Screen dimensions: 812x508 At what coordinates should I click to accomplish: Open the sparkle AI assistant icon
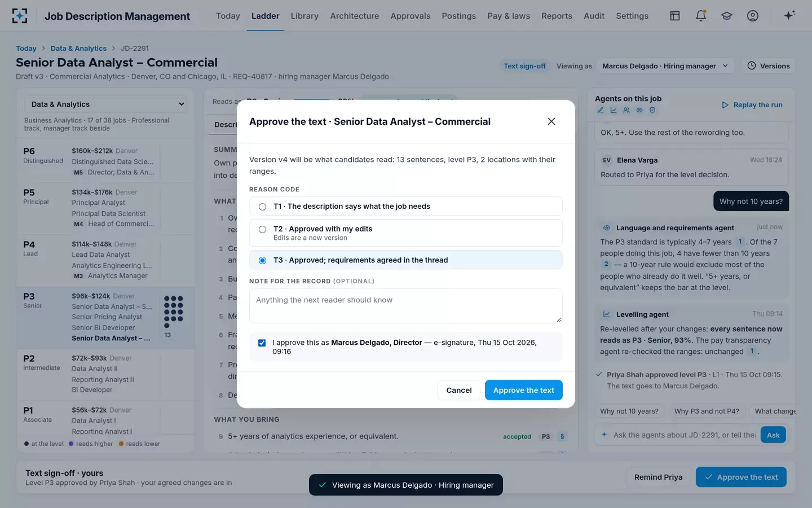point(789,15)
